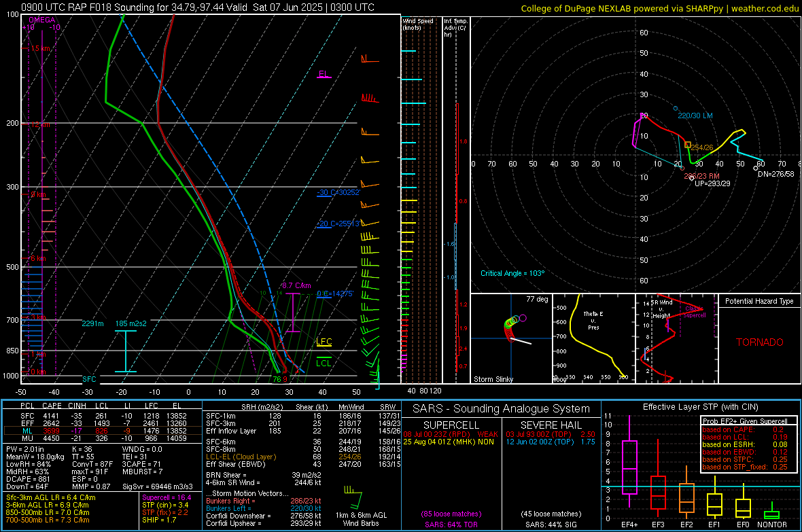Click the orange '254/26' hodograph label
This screenshot has height=532, width=802.
pyautogui.click(x=701, y=147)
